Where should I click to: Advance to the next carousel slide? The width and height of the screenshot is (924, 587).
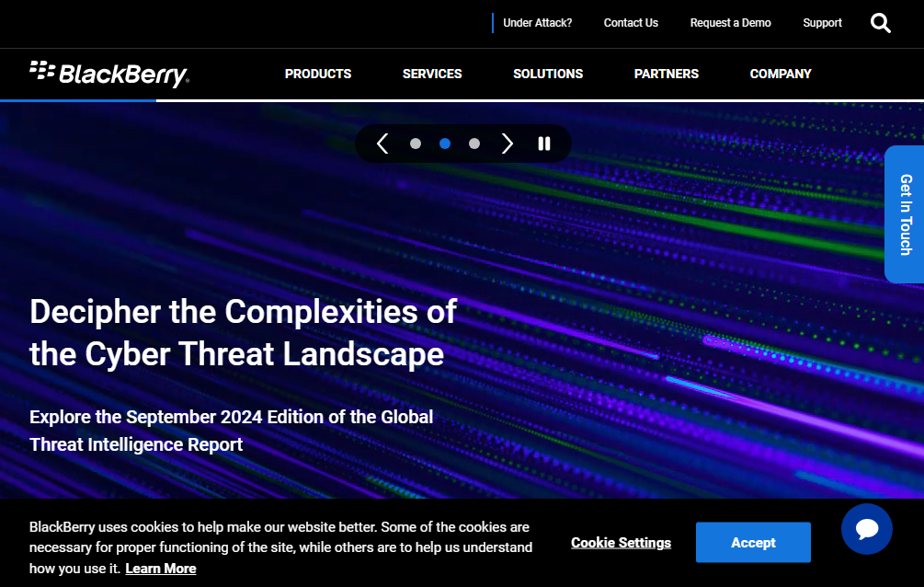508,144
